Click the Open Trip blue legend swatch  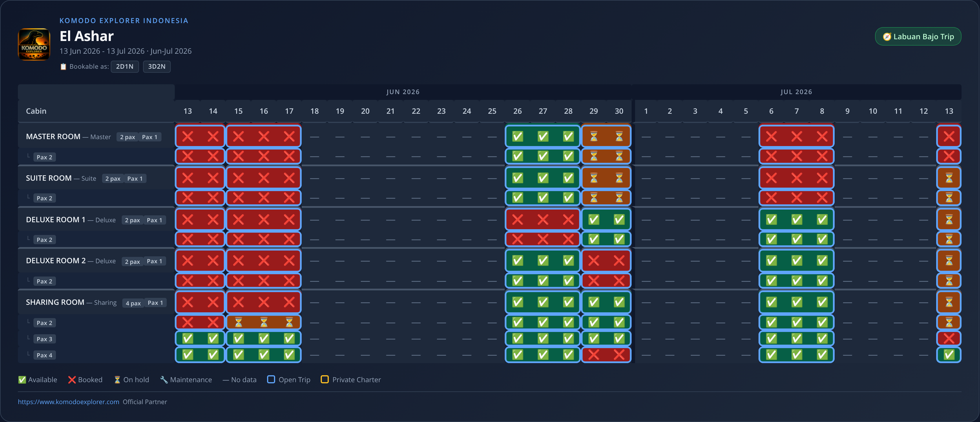(271, 379)
